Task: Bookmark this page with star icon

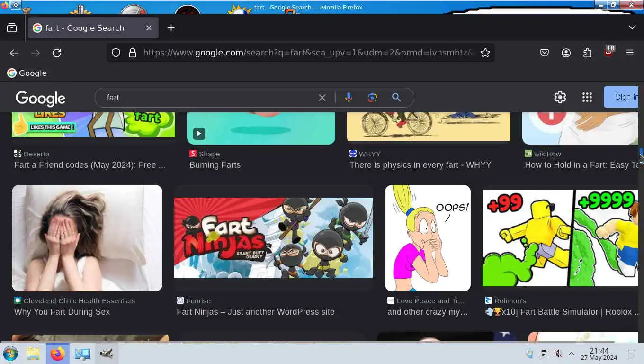Action: click(485, 53)
